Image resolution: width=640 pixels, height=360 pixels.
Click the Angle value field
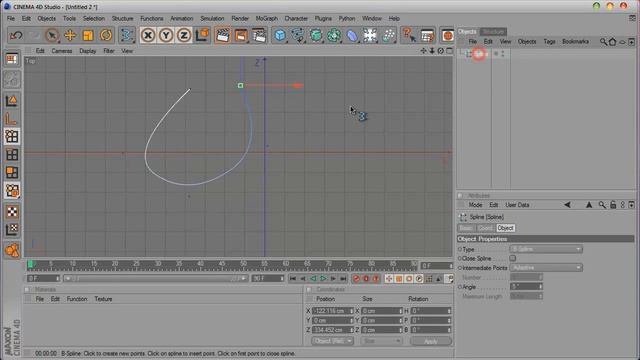click(526, 287)
